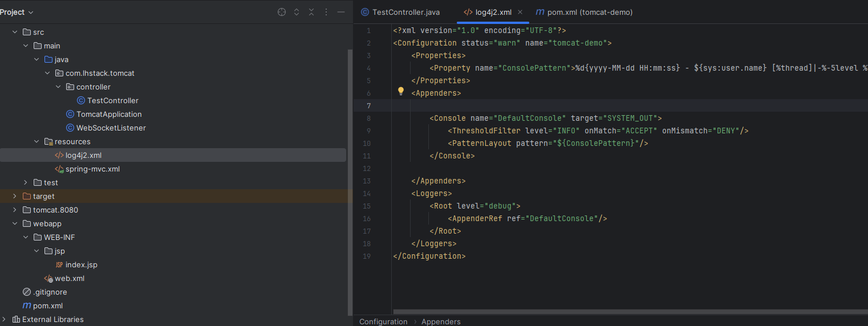Expand the tomcat.8080 folder

coord(15,210)
